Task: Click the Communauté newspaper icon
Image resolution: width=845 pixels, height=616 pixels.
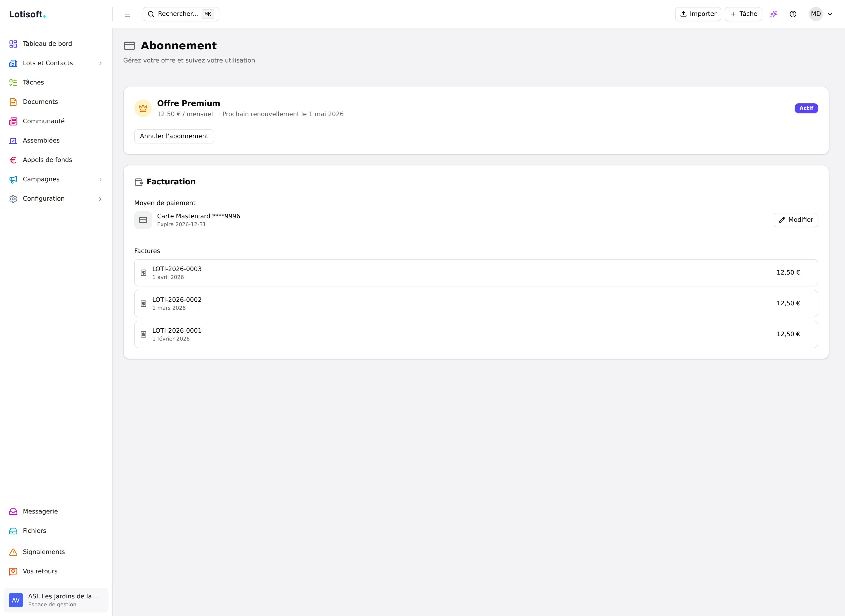Action: (x=13, y=122)
